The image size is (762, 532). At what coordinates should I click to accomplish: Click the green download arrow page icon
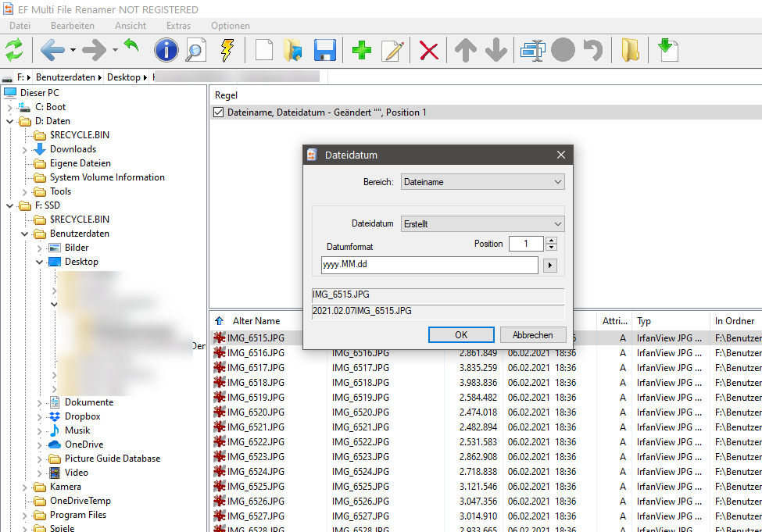coord(668,50)
